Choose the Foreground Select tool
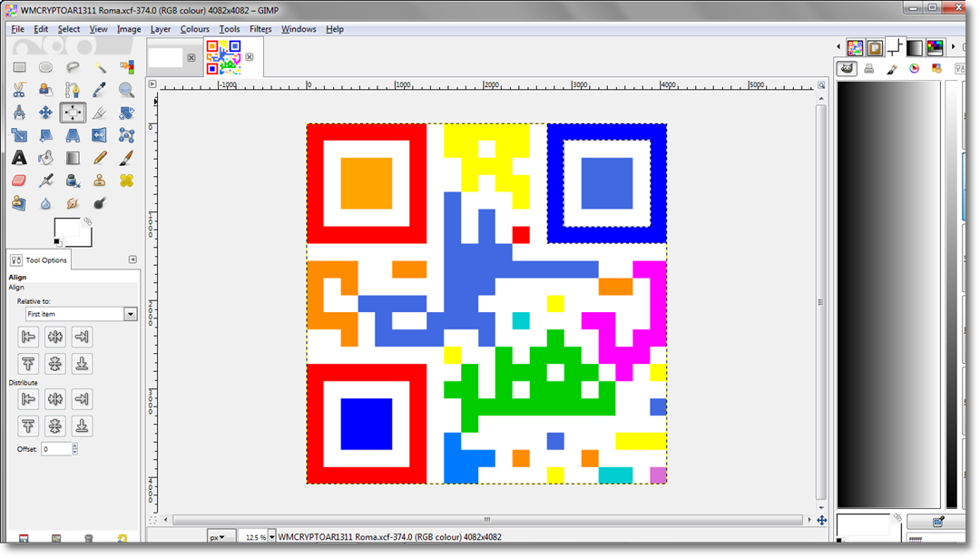The width and height of the screenshot is (980, 558). [x=45, y=90]
